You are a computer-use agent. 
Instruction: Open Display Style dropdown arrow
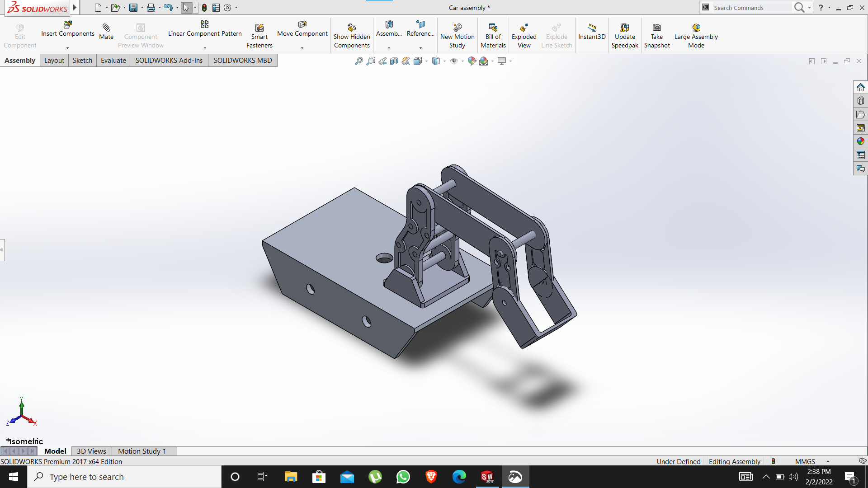coord(444,61)
